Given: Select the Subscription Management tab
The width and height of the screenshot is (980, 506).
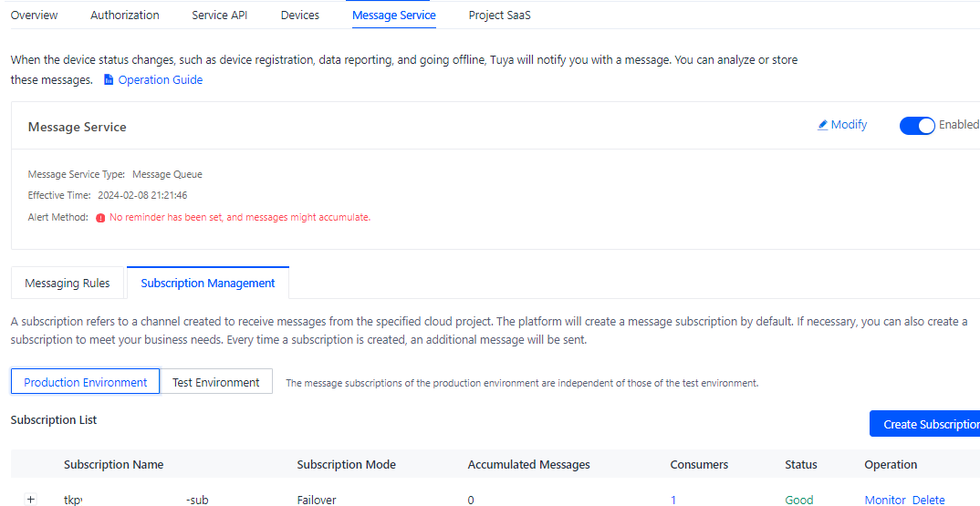Looking at the screenshot, I should click(x=208, y=283).
